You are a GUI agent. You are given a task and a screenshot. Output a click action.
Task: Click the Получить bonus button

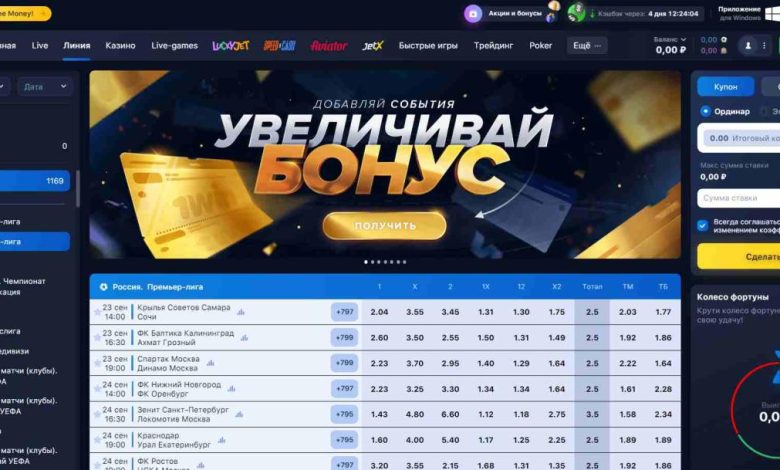[385, 226]
